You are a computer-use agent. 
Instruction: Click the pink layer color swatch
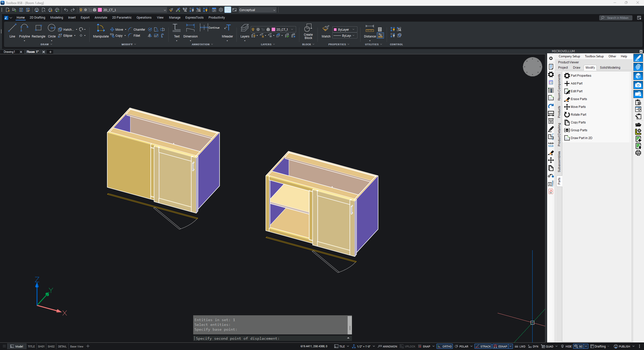point(100,10)
